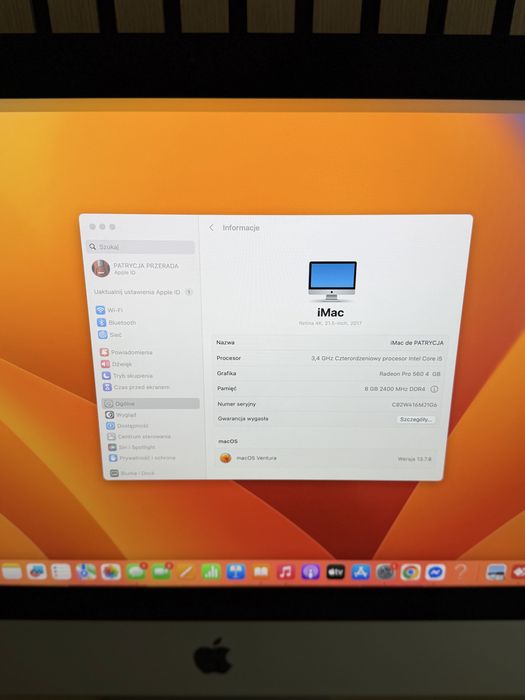Select Sieć network settings
Image resolution: width=525 pixels, height=700 pixels.
point(110,334)
